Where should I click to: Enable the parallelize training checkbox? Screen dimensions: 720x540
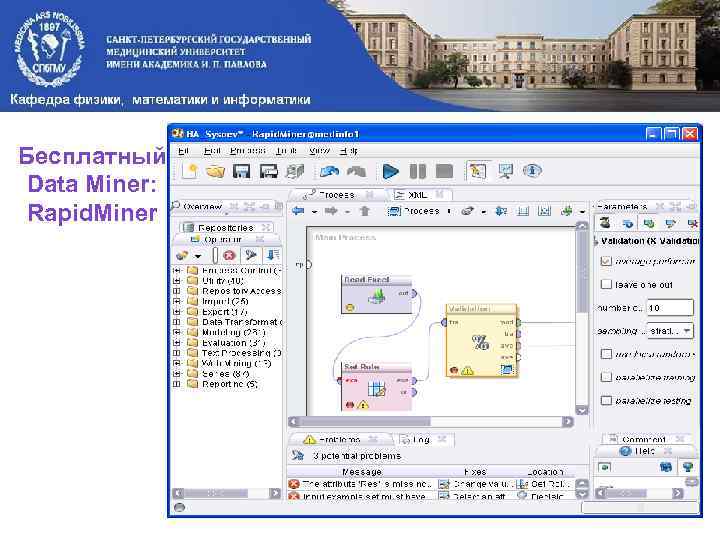tap(606, 377)
